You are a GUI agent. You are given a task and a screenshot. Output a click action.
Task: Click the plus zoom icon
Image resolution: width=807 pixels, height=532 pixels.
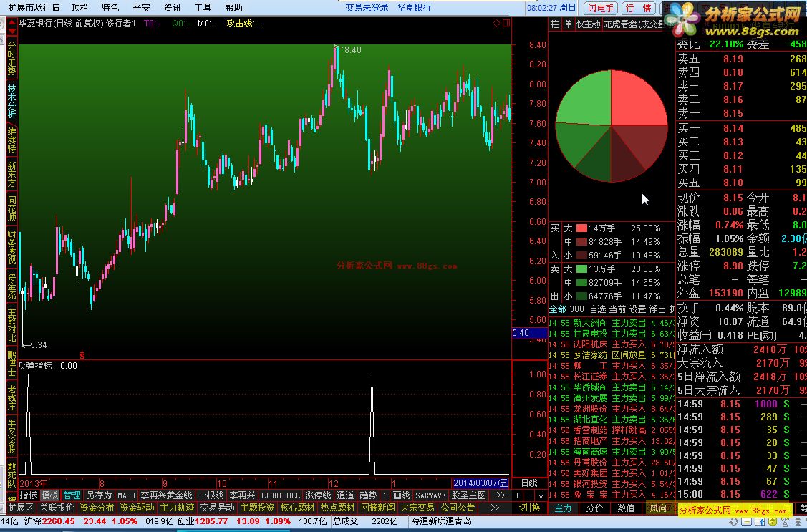click(x=517, y=495)
